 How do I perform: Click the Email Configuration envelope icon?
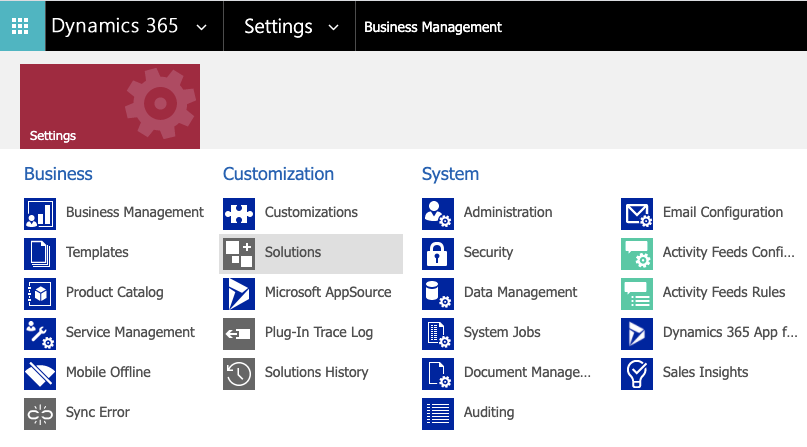[637, 214]
